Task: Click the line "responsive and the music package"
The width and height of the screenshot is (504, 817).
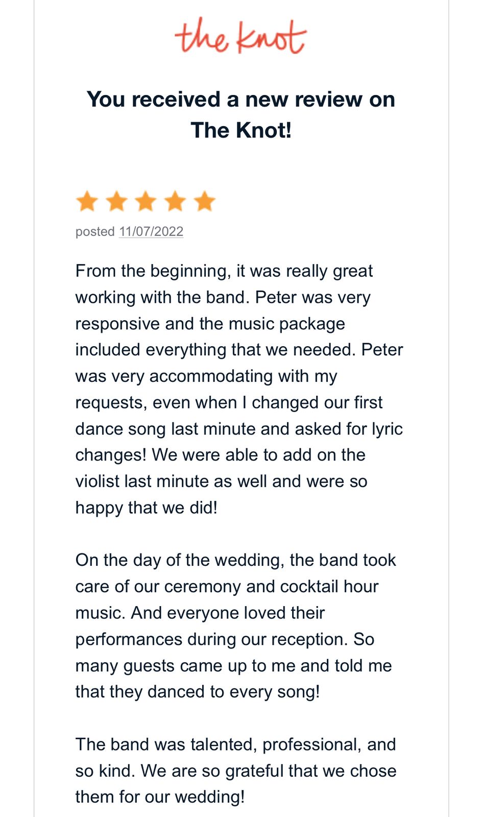Action: tap(210, 324)
